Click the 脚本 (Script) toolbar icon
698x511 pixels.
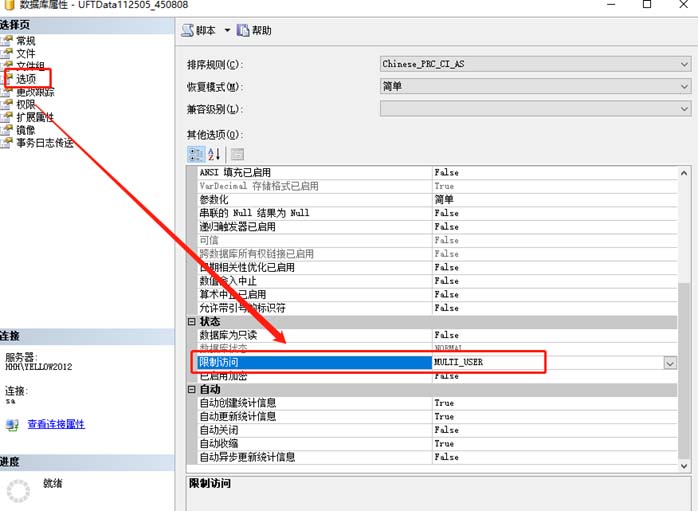[187, 31]
